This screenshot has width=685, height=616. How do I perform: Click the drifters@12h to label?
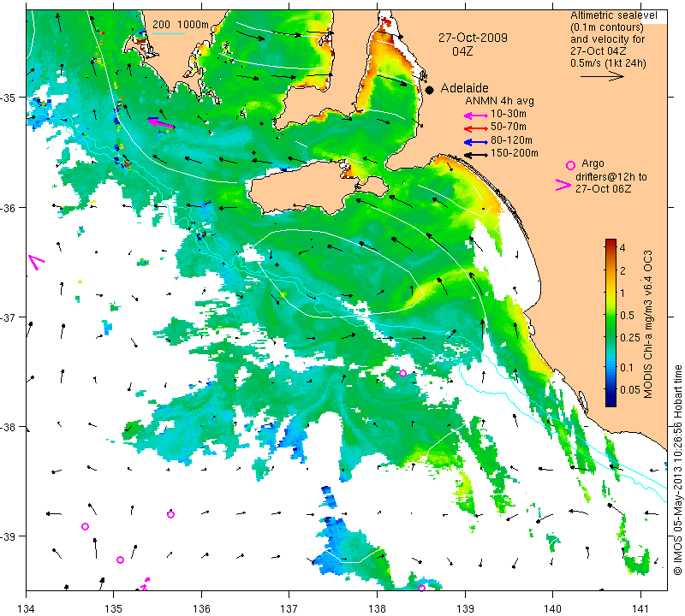point(611,177)
